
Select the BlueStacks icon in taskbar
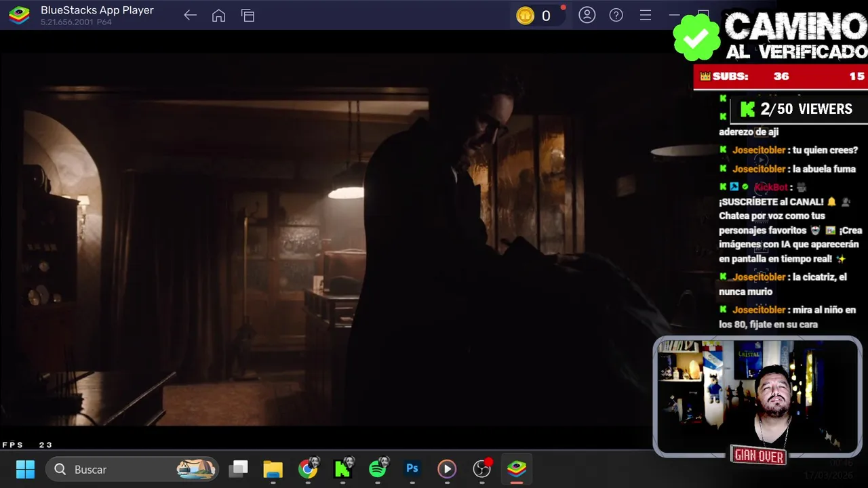517,469
